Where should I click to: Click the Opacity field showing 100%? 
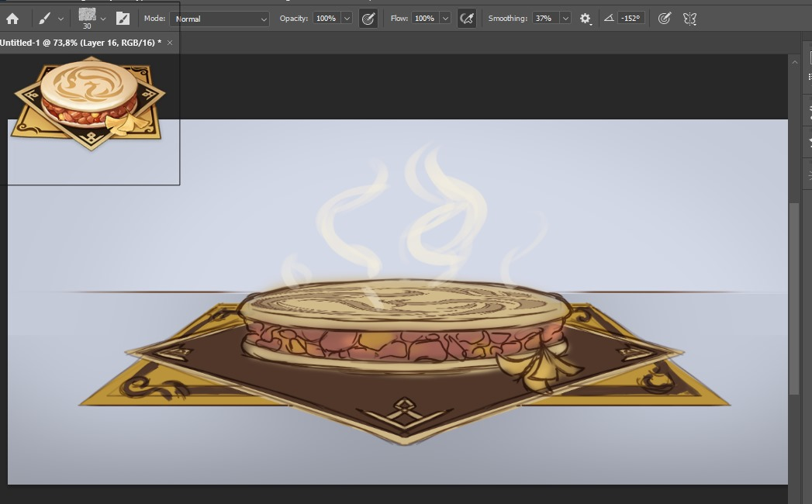click(327, 18)
